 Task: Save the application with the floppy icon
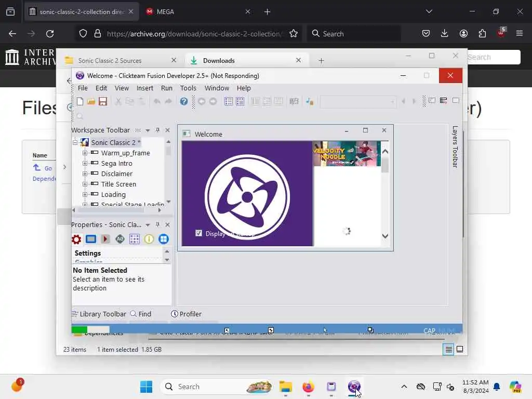(x=103, y=101)
